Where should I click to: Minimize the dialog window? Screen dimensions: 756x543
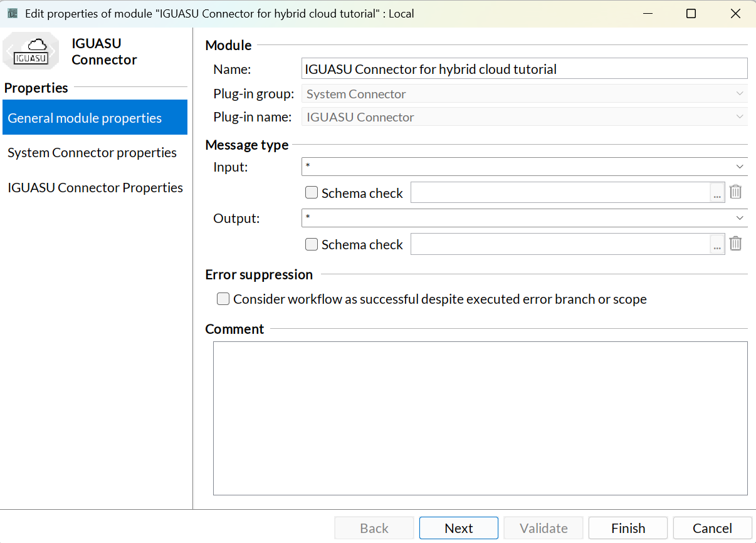click(x=646, y=13)
